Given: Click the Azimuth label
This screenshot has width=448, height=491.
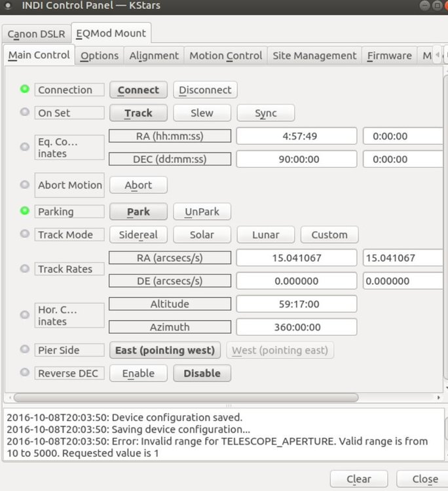Looking at the screenshot, I should tap(170, 327).
